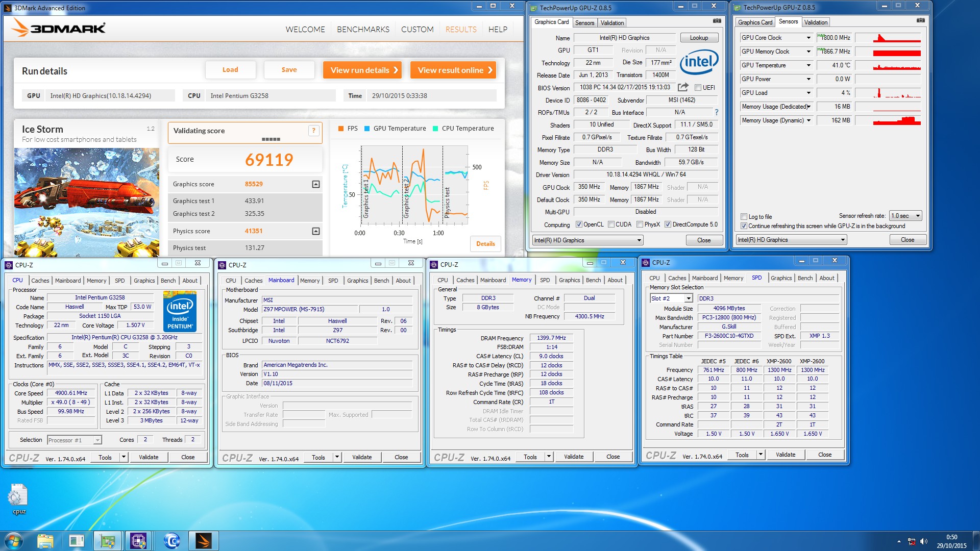
Task: Click the circular C taskbar icon
Action: pos(172,541)
